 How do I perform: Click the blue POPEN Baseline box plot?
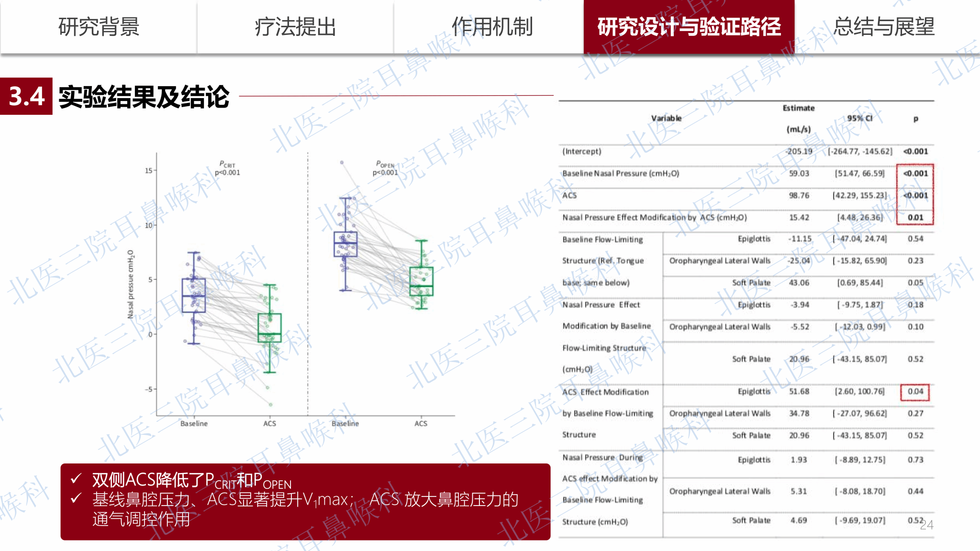[x=345, y=244]
